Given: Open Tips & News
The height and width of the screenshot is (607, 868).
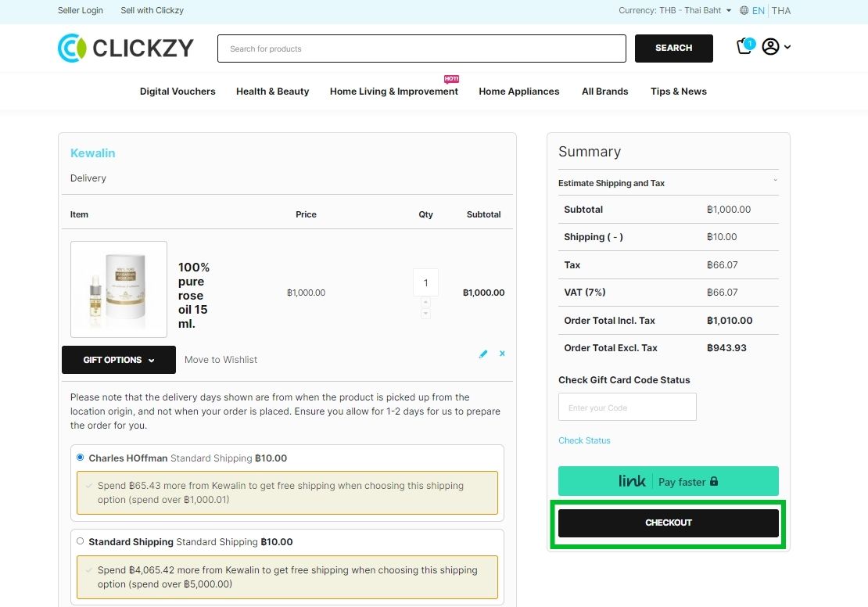Looking at the screenshot, I should point(679,92).
